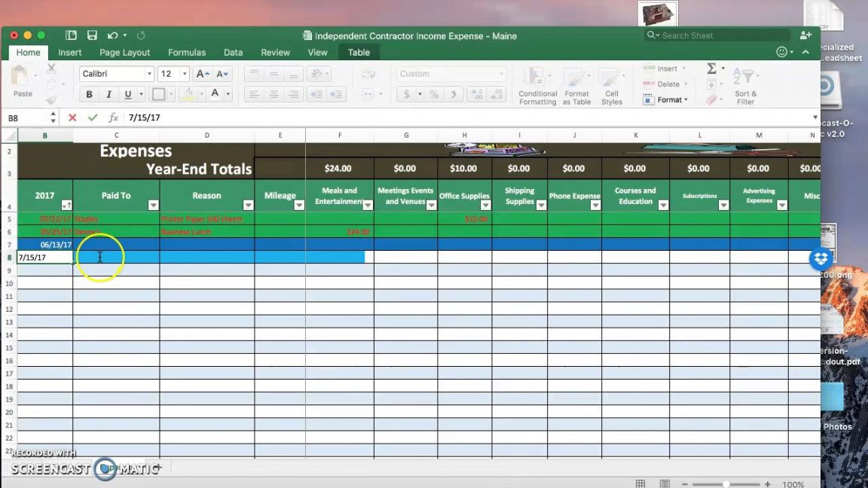Click the Share add-person icon
This screenshot has height=488, width=868.
tap(805, 35)
